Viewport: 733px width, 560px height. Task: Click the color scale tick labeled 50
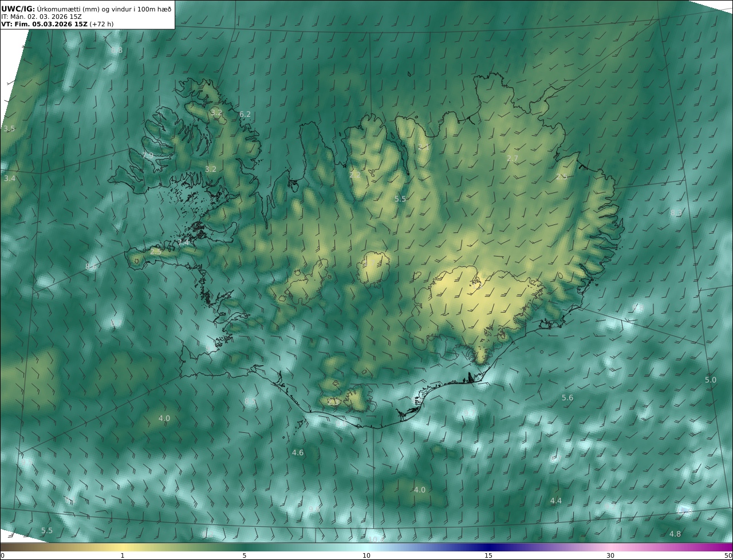[x=728, y=555]
